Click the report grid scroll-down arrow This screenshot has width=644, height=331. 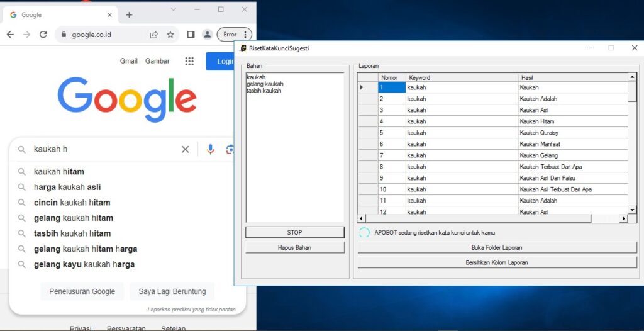(x=632, y=209)
